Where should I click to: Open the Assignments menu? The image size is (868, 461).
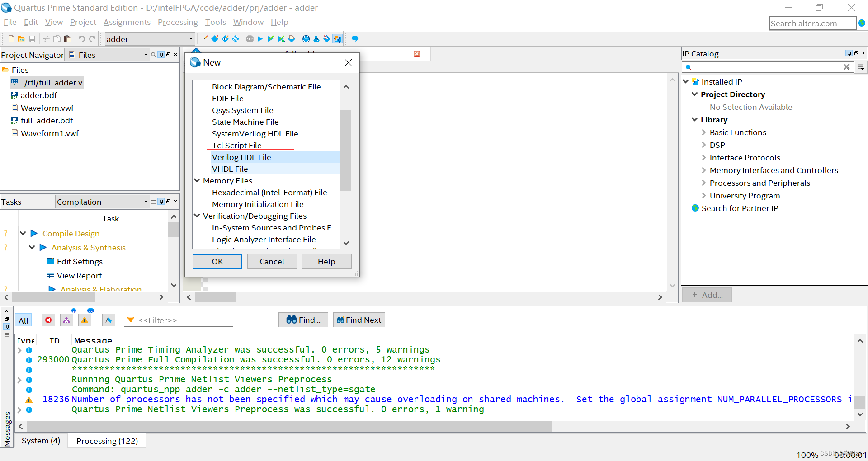[x=127, y=22]
